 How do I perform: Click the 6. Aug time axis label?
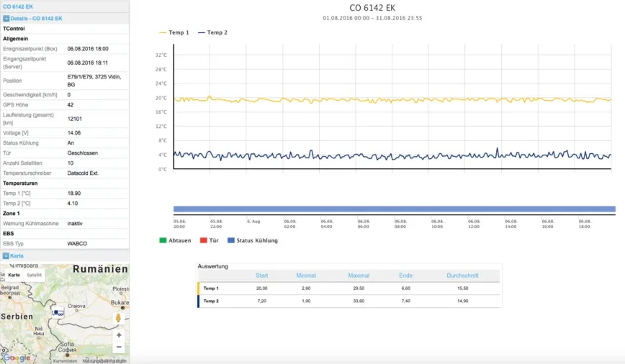coord(253,222)
